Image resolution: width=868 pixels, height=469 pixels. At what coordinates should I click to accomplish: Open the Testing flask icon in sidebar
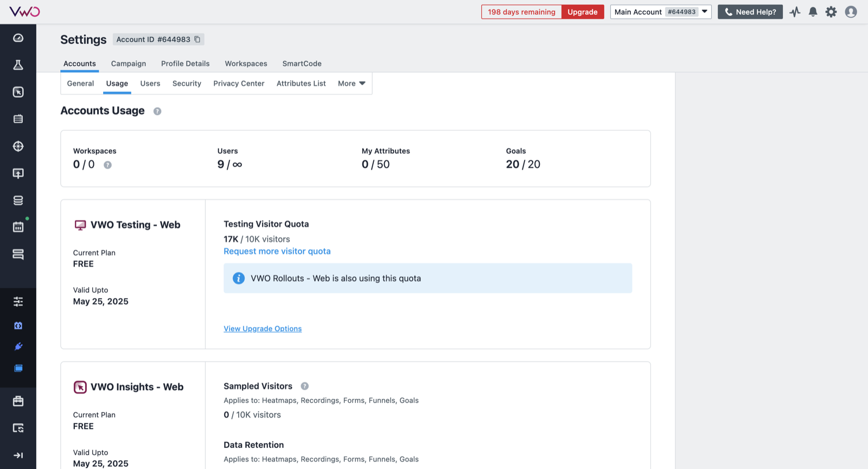pos(18,65)
